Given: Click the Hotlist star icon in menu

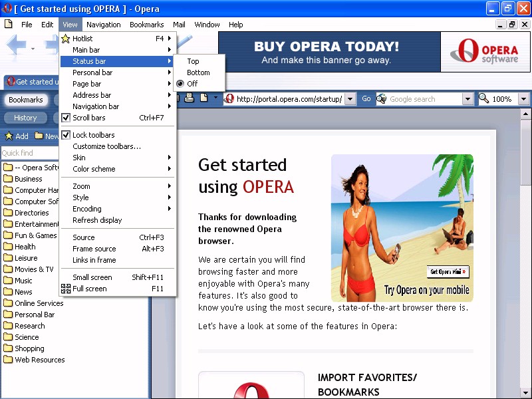Looking at the screenshot, I should [65, 39].
